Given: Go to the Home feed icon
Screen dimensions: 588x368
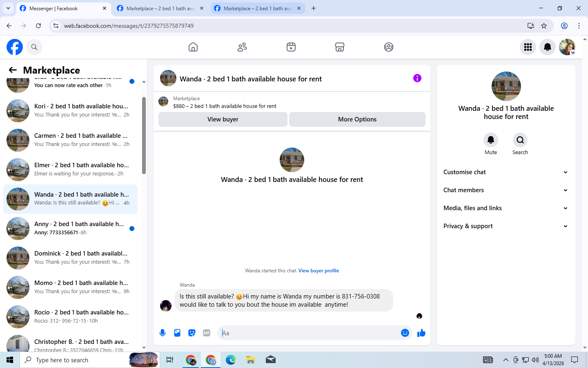Looking at the screenshot, I should 193,47.
